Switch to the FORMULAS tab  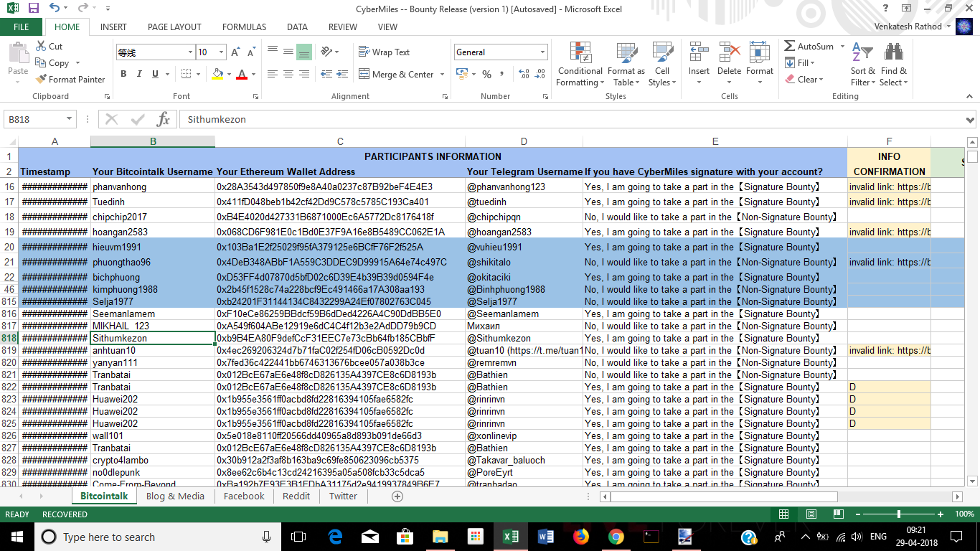pos(244,27)
